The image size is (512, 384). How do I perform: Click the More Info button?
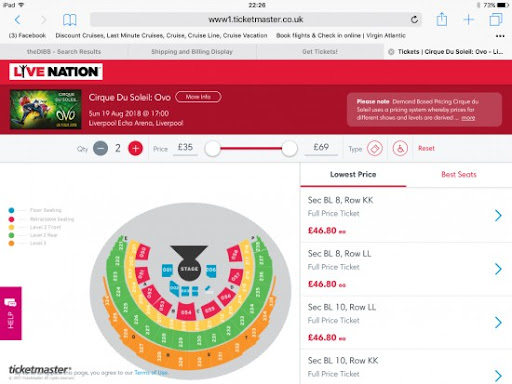point(198,97)
